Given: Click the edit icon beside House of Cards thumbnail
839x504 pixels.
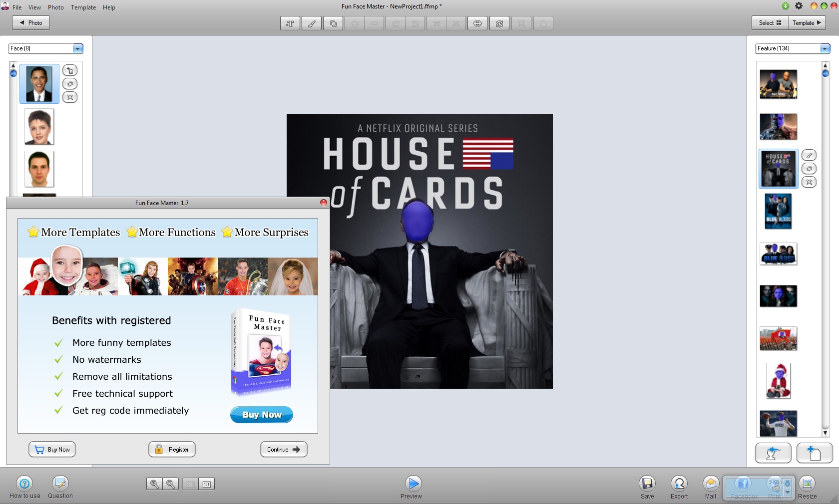Looking at the screenshot, I should coord(809,155).
